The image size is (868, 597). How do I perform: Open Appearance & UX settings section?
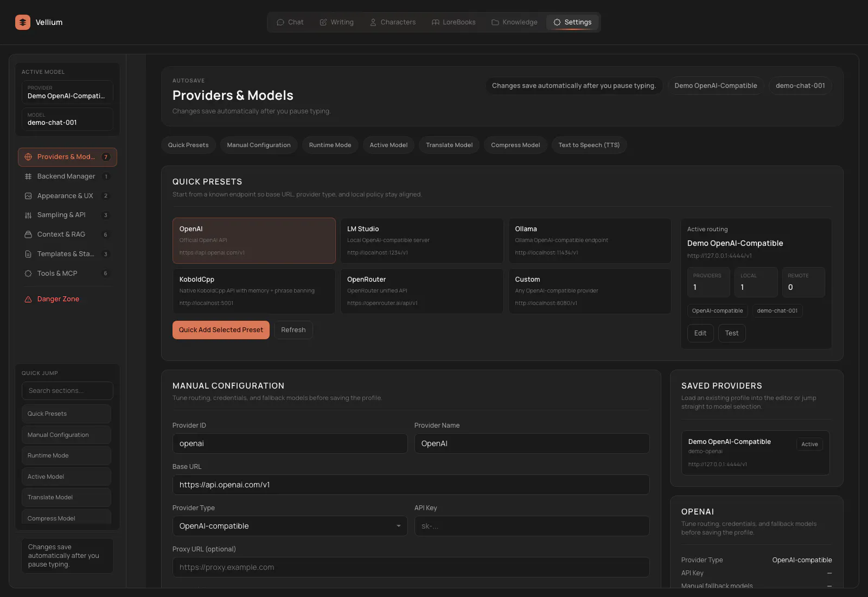pos(67,196)
